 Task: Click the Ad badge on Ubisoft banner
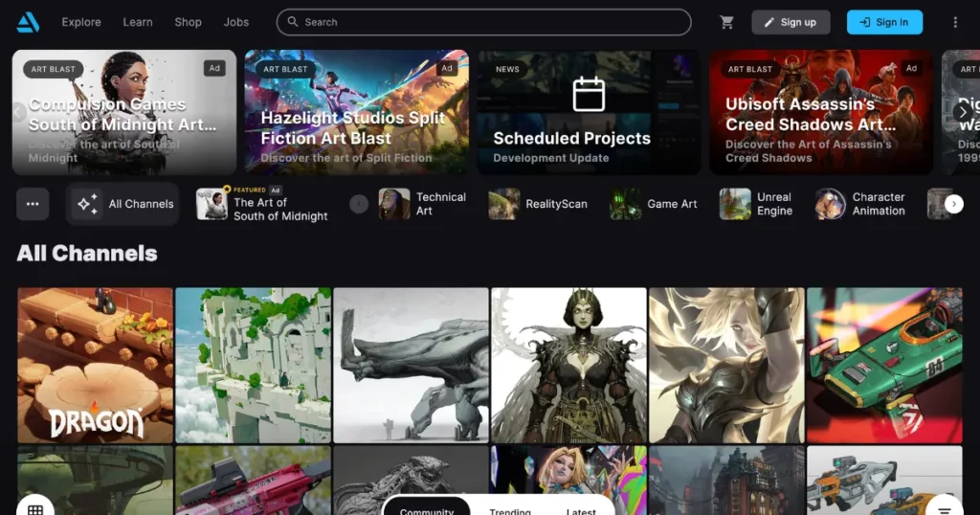click(911, 68)
